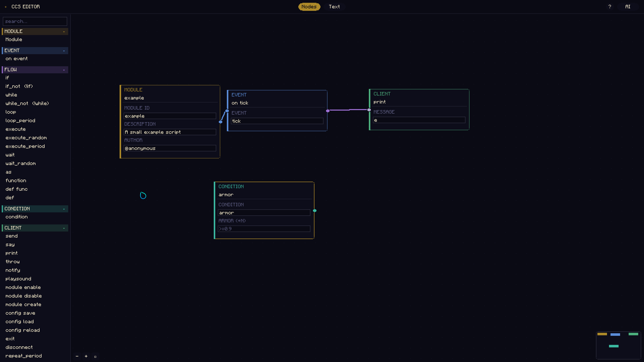Click the minimap overview
Screen dimensions: 644x362
pos(618,345)
